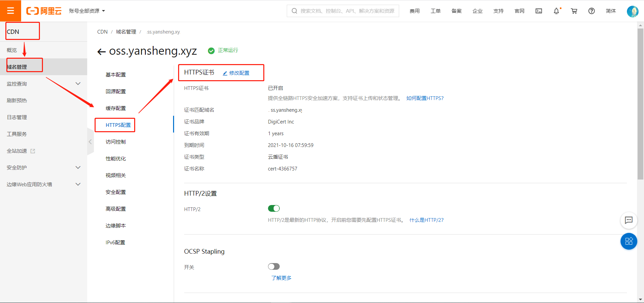Click the 修改配置 edit link
Viewport: 644px width, 303px height.
pos(236,73)
